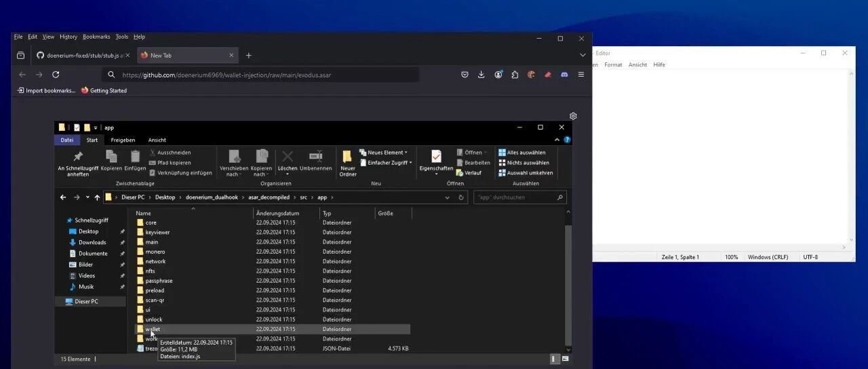The width and height of the screenshot is (868, 369).
Task: Click the Discord extension icon in Firefox
Action: click(564, 75)
